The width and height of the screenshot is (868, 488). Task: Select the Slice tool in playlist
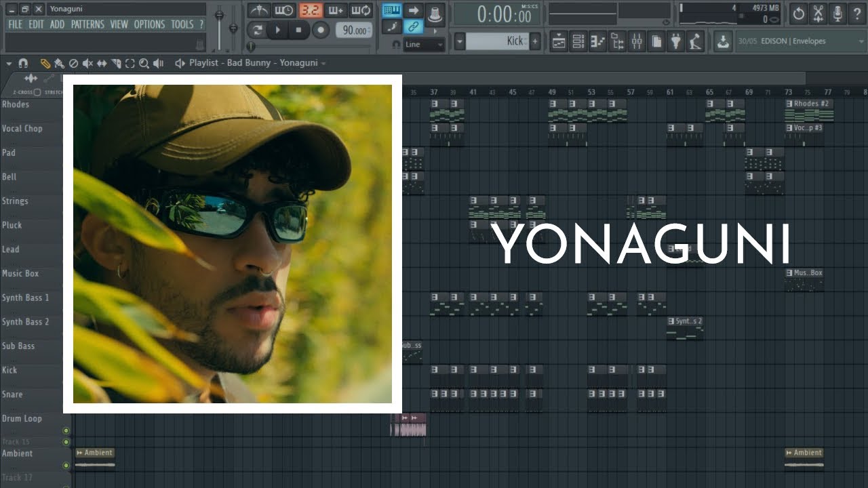116,63
